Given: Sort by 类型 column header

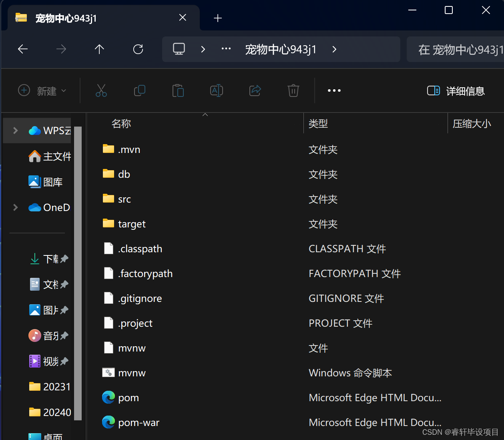Looking at the screenshot, I should tap(318, 124).
